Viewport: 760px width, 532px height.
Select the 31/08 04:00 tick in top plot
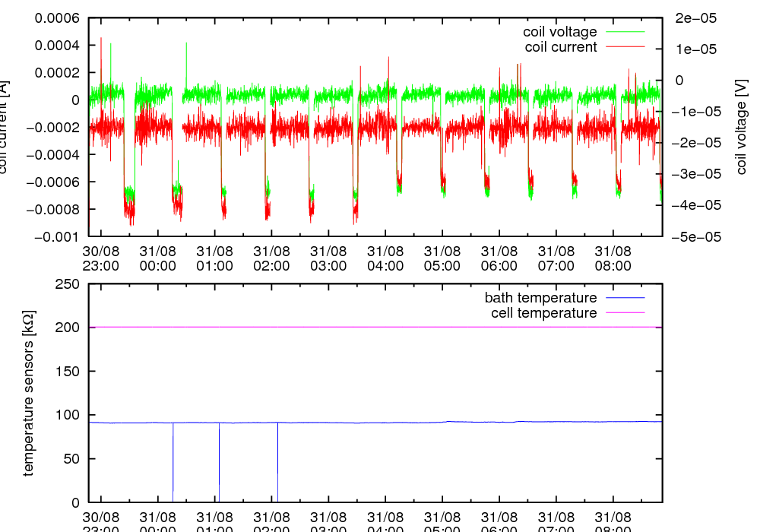[385, 258]
